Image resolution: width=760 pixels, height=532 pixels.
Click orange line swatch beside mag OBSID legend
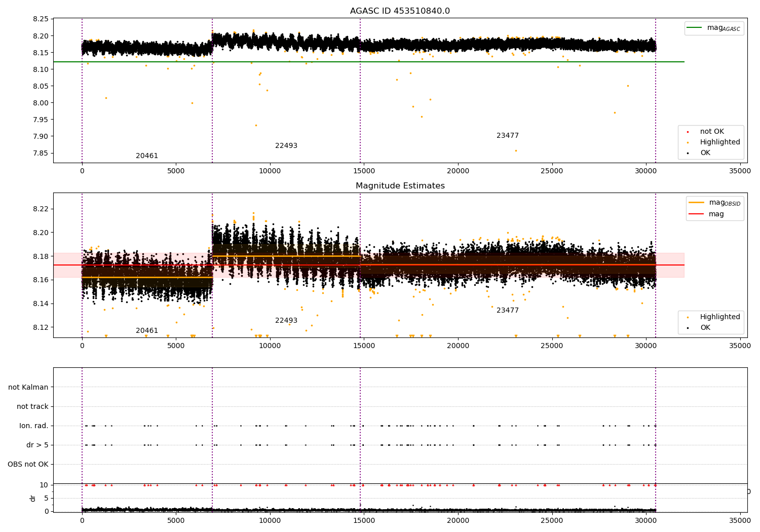pyautogui.click(x=696, y=203)
